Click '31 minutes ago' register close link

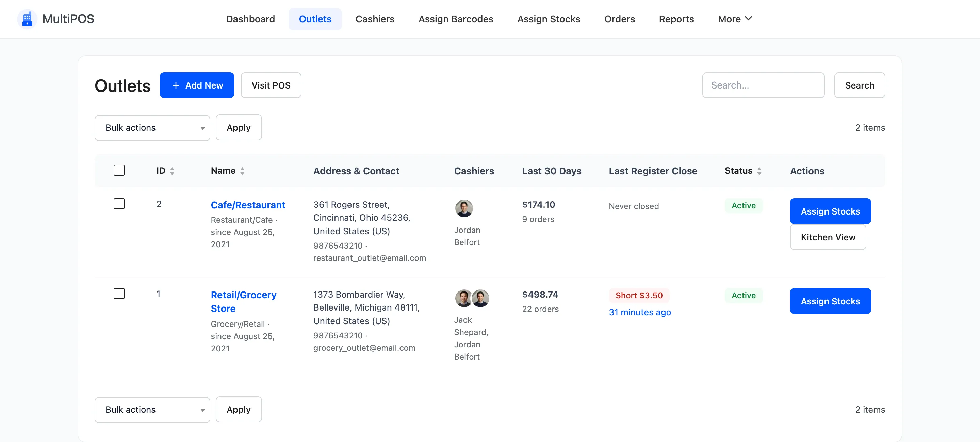(x=640, y=312)
